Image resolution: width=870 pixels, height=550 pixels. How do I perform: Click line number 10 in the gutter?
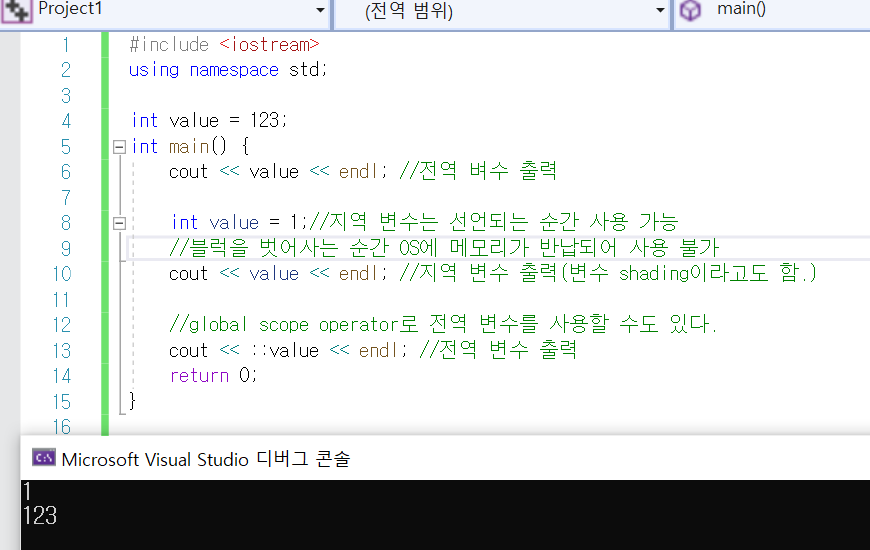62,274
